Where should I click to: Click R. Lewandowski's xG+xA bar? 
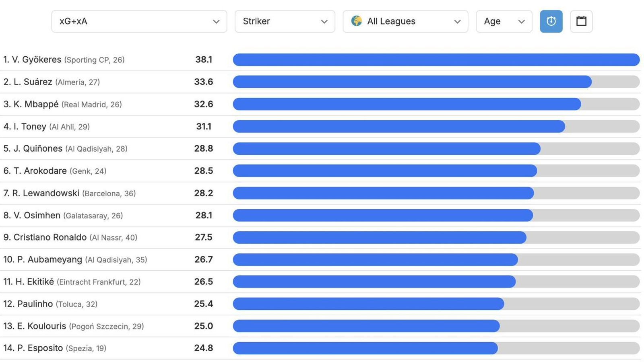[383, 193]
